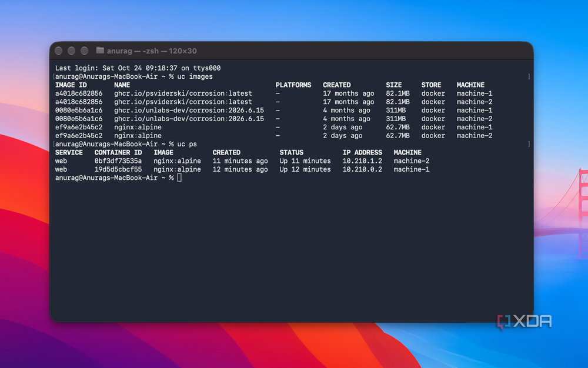
Task: Click size 82.1MB in the machine-1 row
Action: (398, 93)
